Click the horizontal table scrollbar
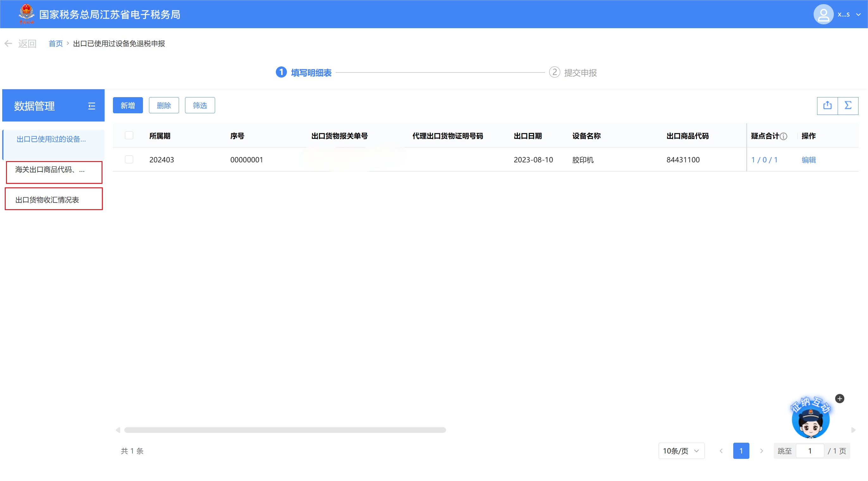 pyautogui.click(x=285, y=430)
